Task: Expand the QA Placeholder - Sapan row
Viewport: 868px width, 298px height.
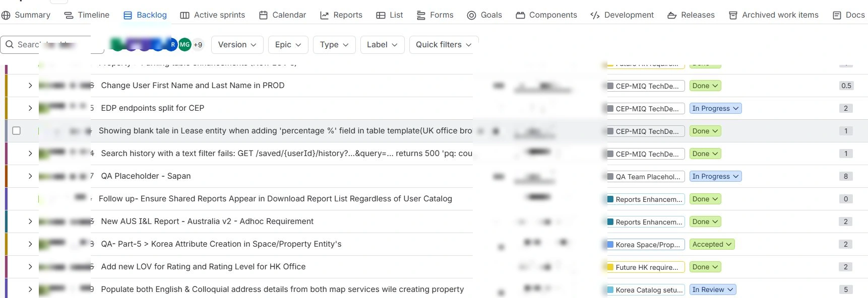Action: coord(30,176)
